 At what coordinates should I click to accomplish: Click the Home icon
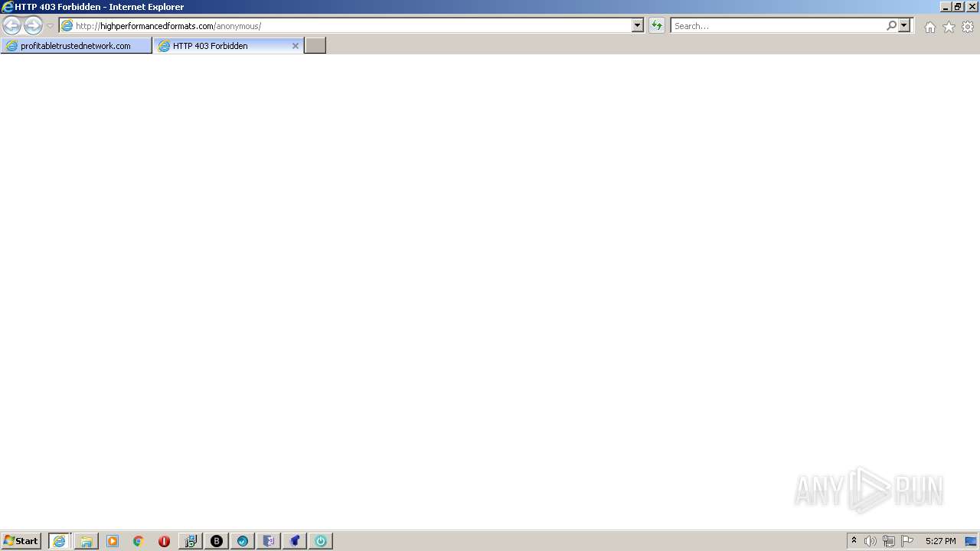coord(929,27)
